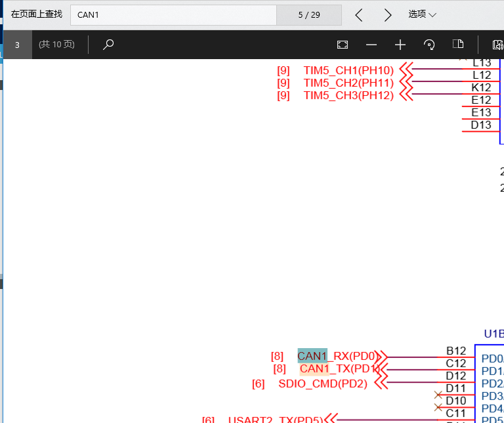Zoom in with the plus icon
The image size is (504, 423).
pos(400,45)
